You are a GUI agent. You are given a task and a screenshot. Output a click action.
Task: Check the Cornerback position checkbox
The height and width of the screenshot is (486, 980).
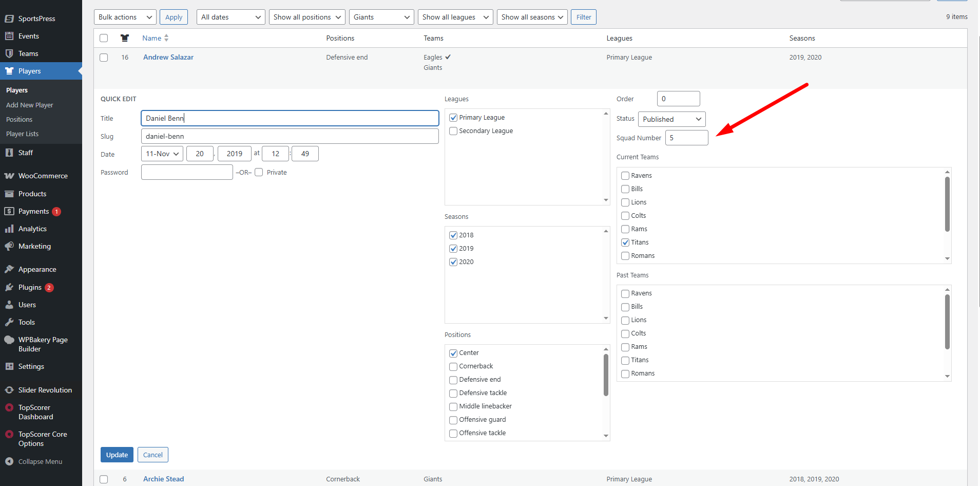453,366
